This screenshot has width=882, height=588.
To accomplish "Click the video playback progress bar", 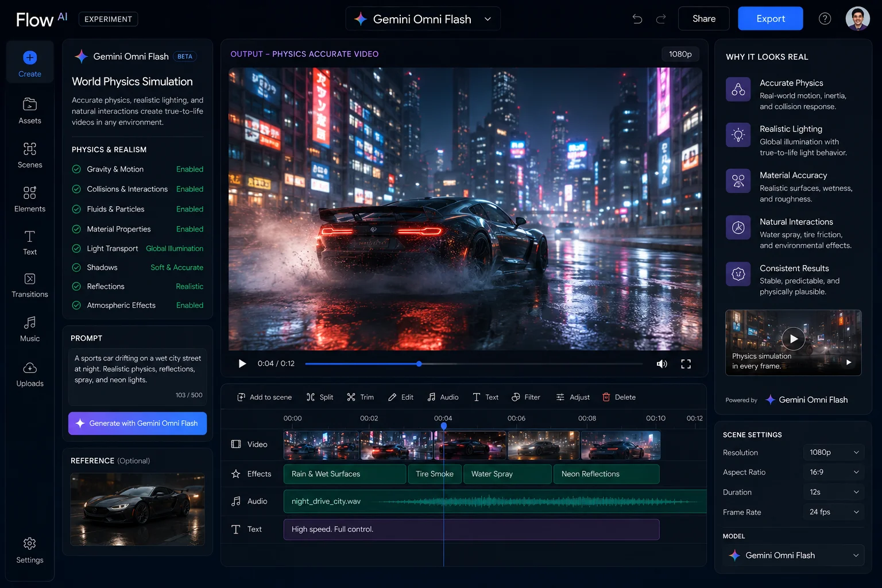I will click(474, 363).
